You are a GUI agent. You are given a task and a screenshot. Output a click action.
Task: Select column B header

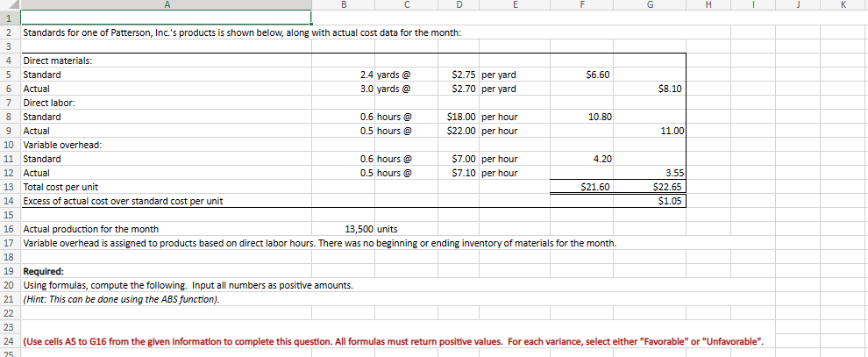point(343,5)
